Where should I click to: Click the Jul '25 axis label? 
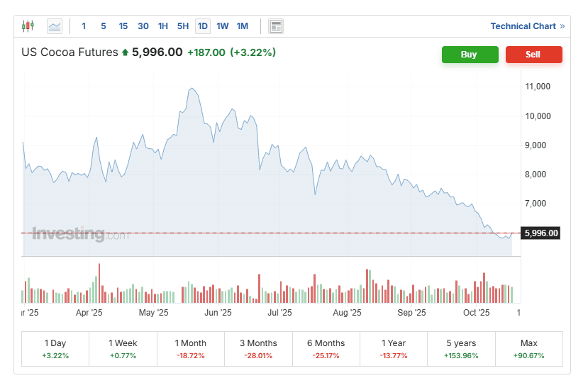click(x=279, y=313)
